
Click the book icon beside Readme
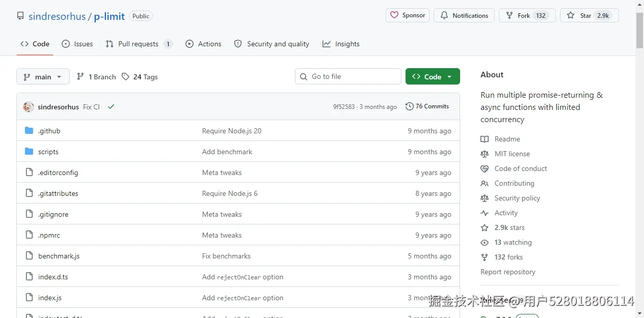click(485, 139)
